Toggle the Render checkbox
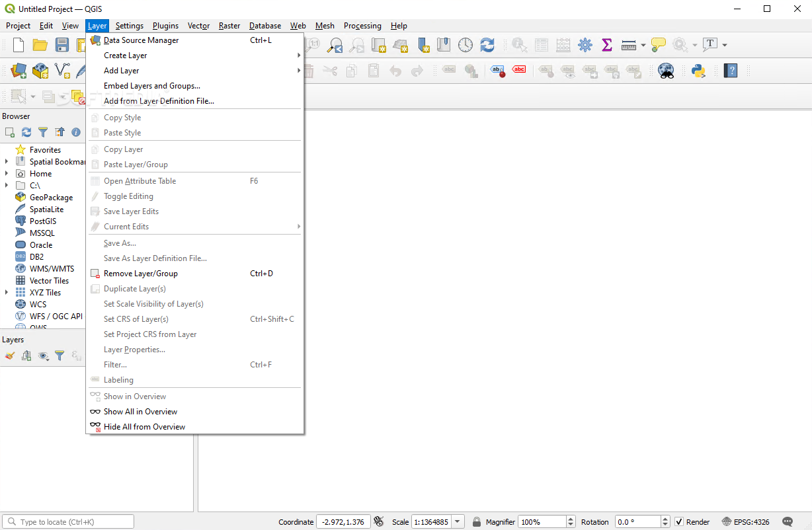The height and width of the screenshot is (530, 812). pos(679,521)
